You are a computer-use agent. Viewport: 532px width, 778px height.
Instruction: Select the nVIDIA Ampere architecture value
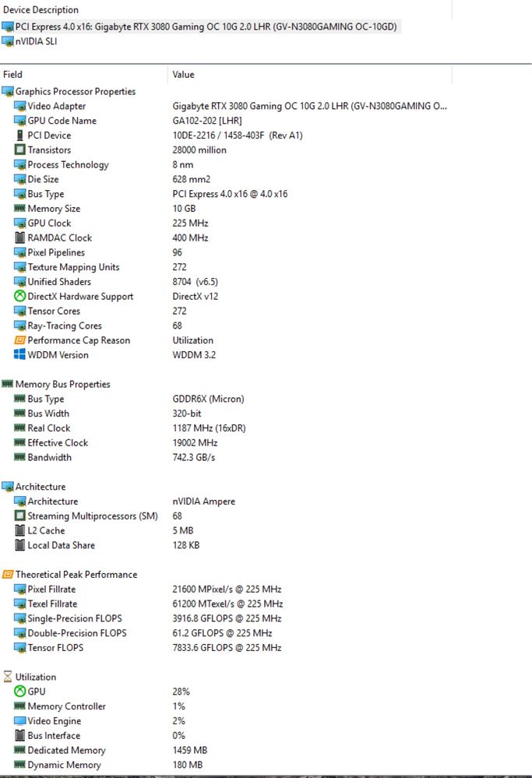pyautogui.click(x=203, y=501)
